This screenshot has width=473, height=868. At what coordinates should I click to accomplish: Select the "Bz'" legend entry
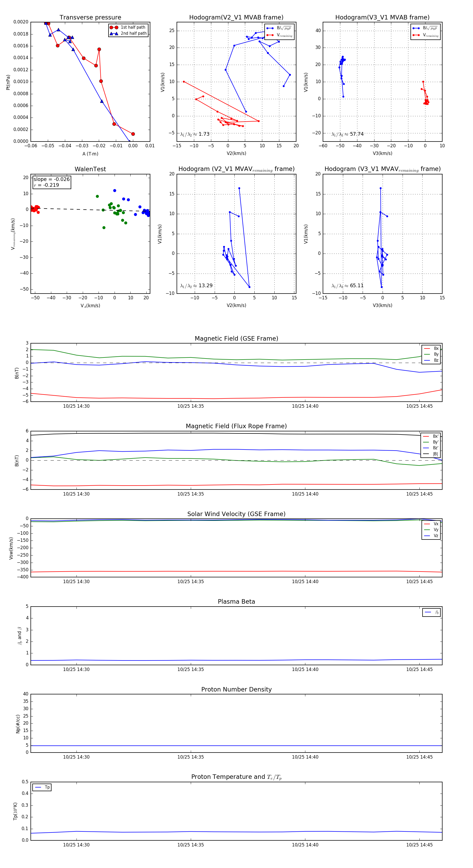431,448
